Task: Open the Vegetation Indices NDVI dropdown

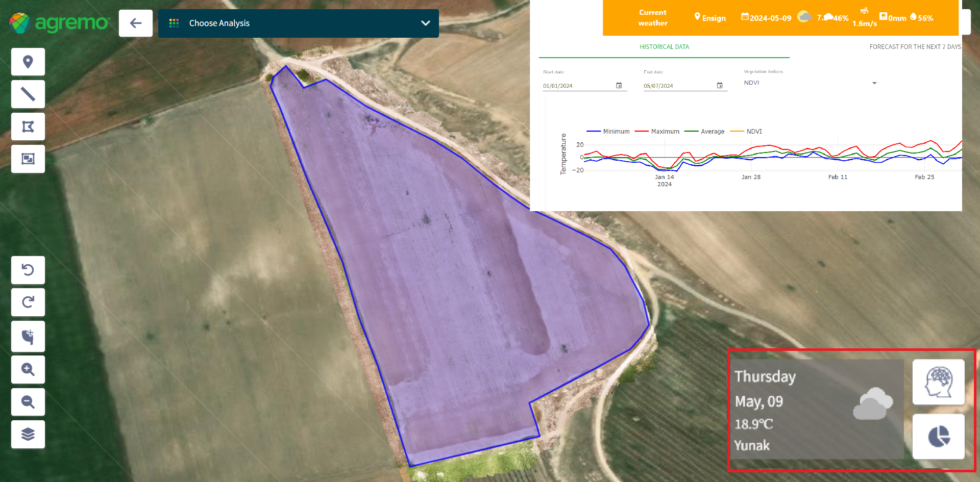Action: tap(810, 83)
